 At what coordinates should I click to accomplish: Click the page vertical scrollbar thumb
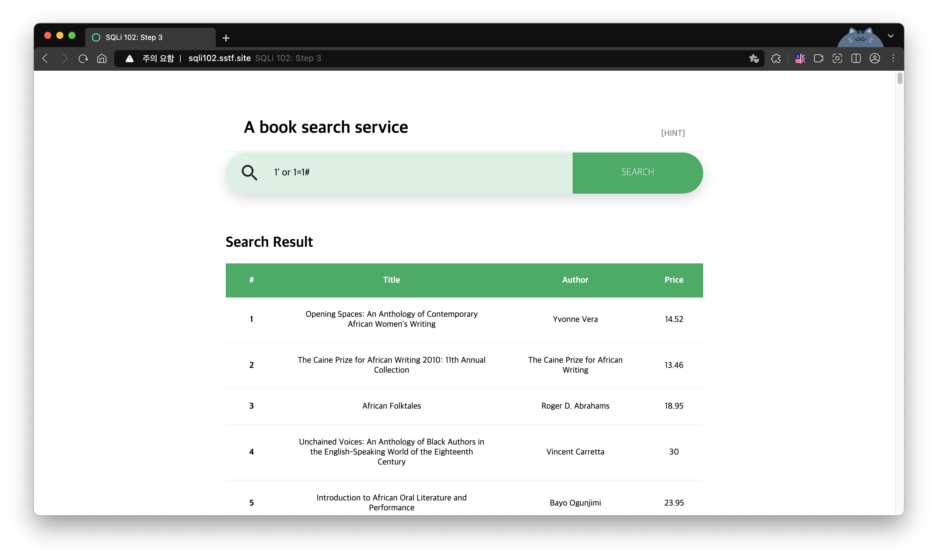point(900,79)
